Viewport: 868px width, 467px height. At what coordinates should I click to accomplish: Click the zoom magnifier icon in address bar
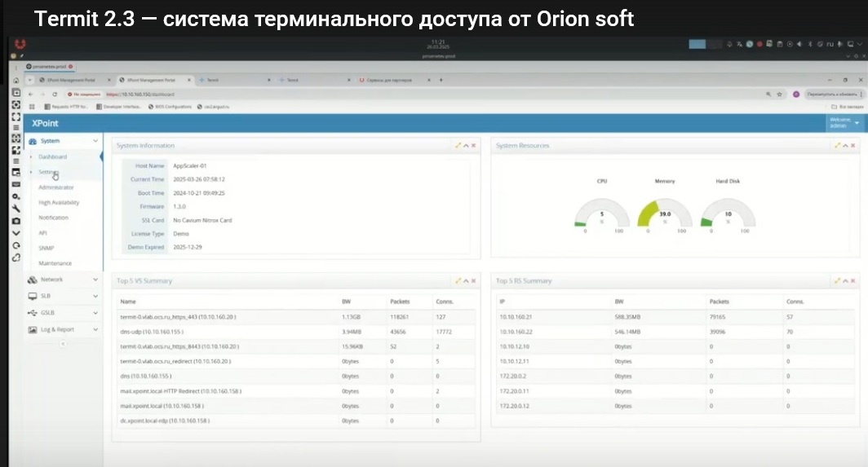click(768, 95)
